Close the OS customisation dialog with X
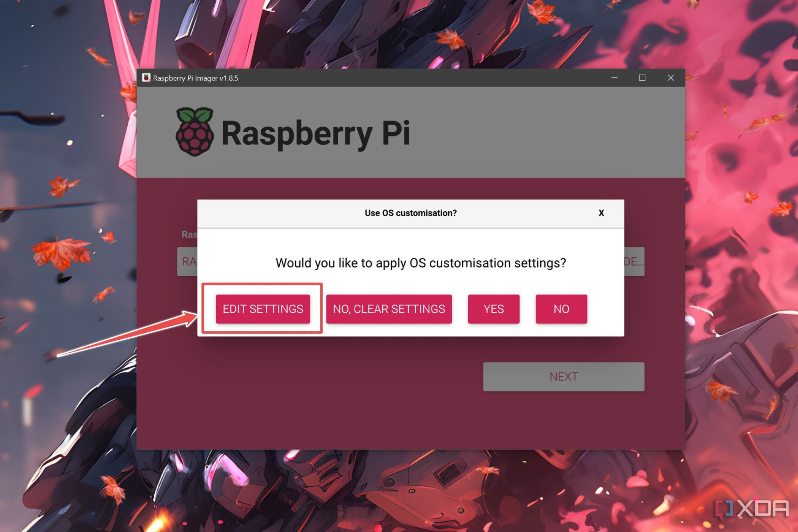The height and width of the screenshot is (532, 798). (601, 213)
